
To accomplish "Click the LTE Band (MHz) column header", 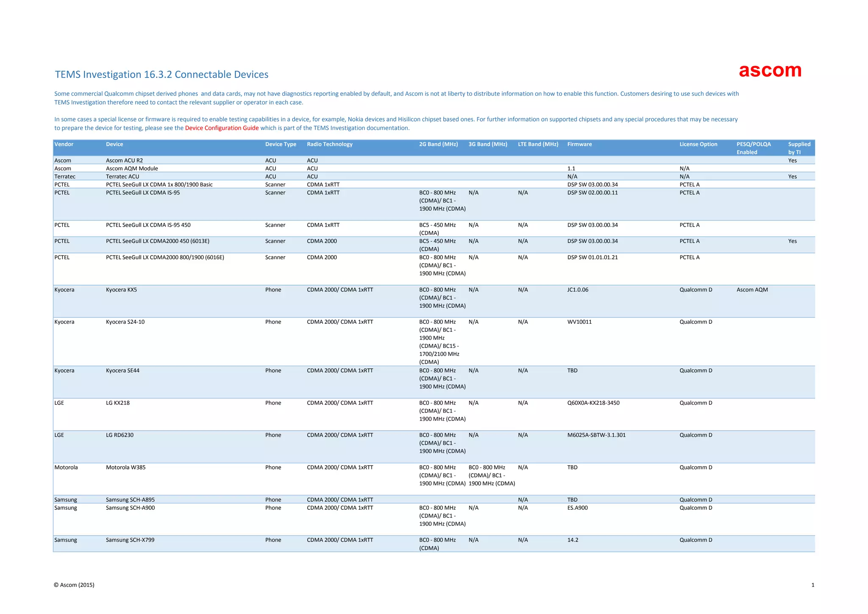I will (538, 144).
